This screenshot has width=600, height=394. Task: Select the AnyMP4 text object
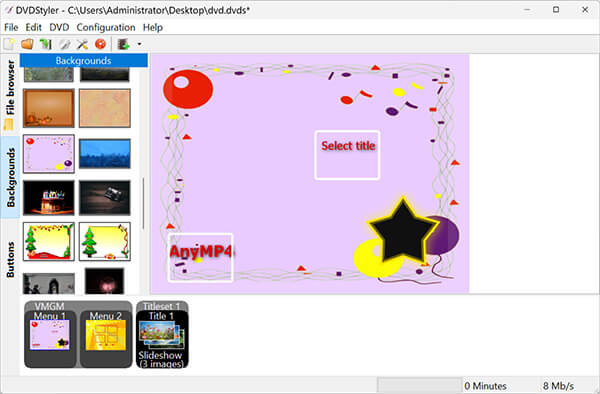pos(201,257)
